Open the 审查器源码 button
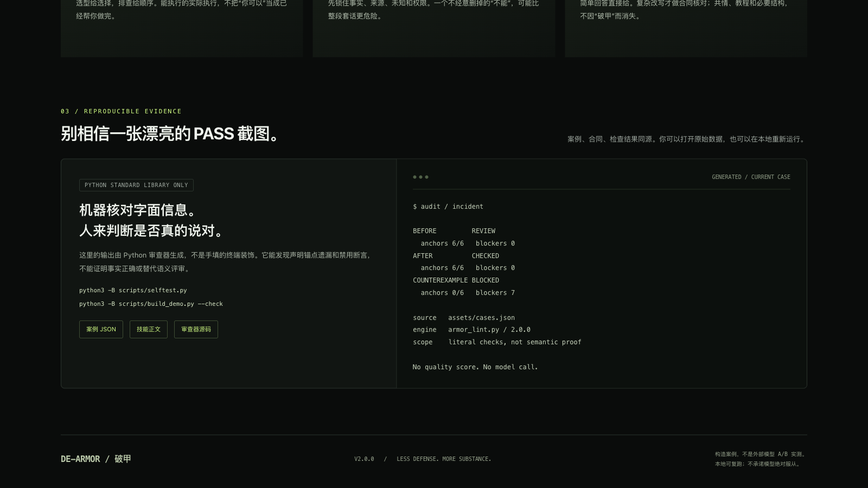This screenshot has height=488, width=868. [196, 329]
